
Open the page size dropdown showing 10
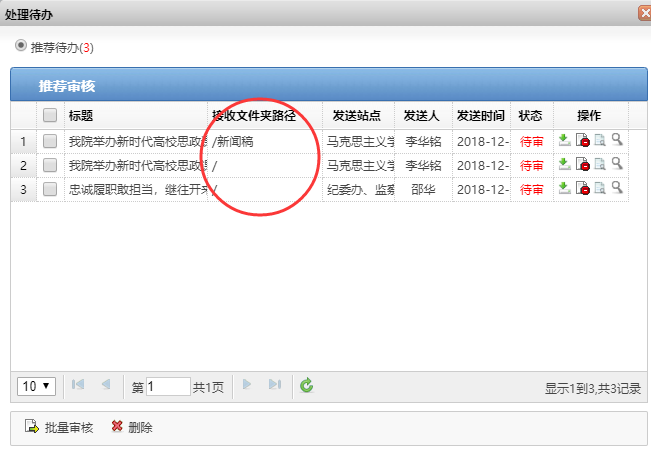click(x=37, y=386)
